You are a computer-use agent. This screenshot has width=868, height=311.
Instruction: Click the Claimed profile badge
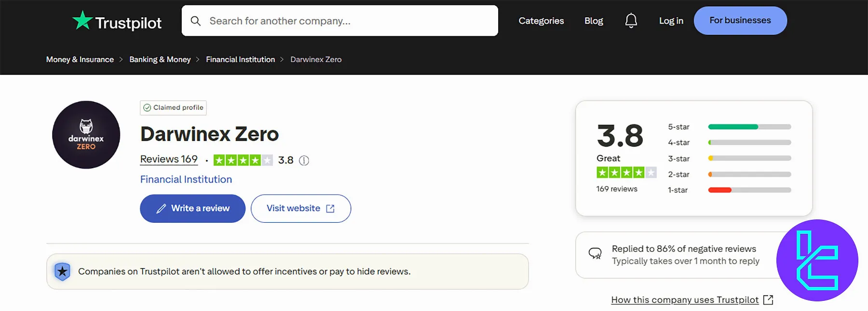tap(173, 108)
